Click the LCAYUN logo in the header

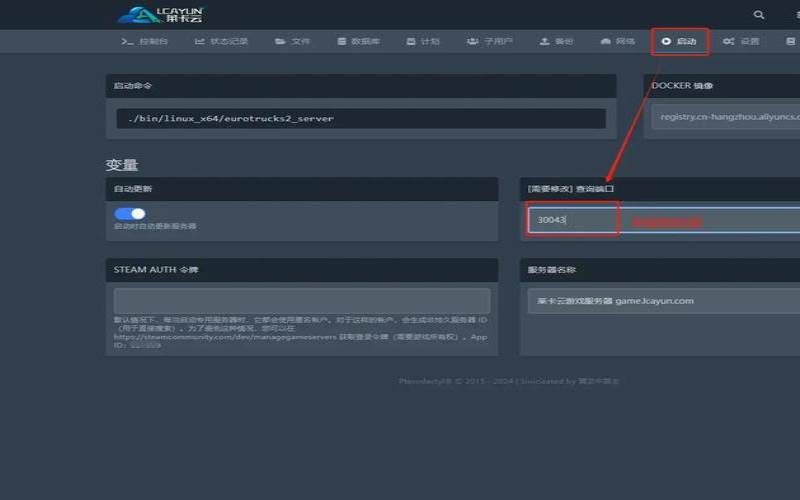(160, 14)
